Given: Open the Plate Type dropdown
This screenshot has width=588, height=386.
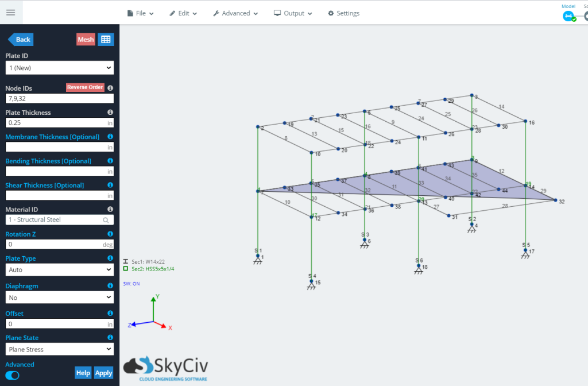Looking at the screenshot, I should click(x=60, y=270).
